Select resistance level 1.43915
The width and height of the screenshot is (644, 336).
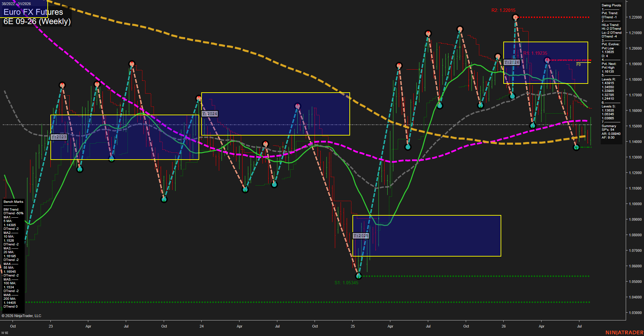pos(608,83)
